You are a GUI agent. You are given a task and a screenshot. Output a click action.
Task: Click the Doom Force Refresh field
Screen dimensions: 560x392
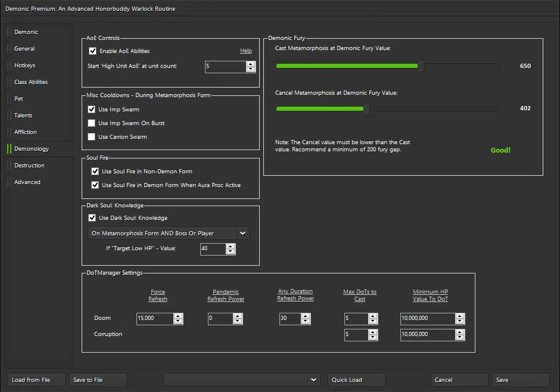click(155, 319)
